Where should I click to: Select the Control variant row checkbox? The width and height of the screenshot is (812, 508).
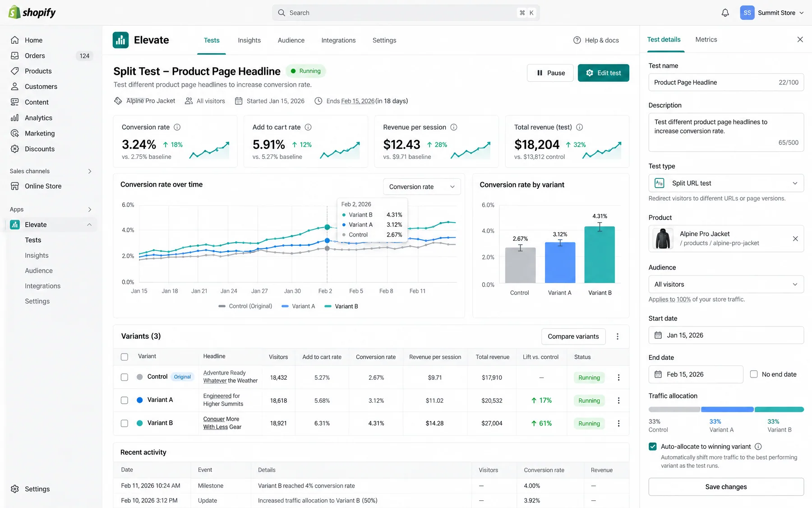tap(125, 378)
